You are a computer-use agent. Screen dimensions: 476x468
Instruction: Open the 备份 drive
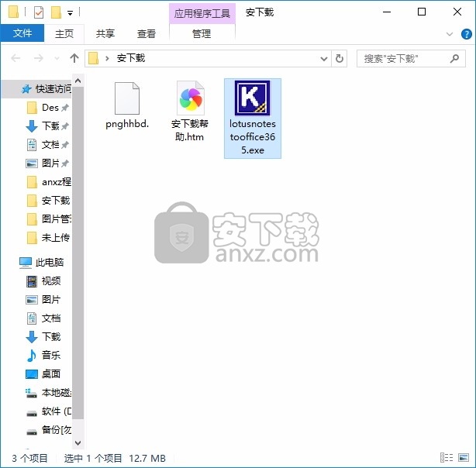pyautogui.click(x=49, y=430)
